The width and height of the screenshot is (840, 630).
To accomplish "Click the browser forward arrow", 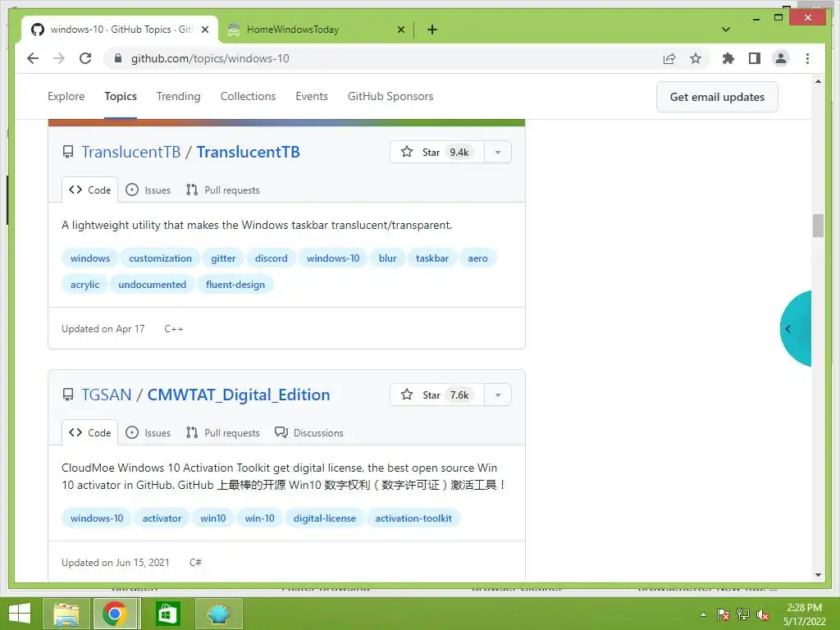I will click(x=59, y=58).
